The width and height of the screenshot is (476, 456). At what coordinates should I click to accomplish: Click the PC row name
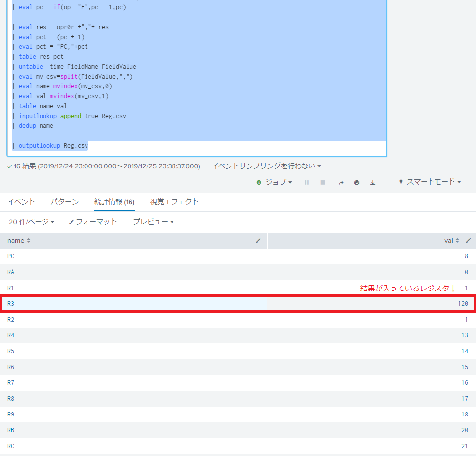(x=11, y=256)
